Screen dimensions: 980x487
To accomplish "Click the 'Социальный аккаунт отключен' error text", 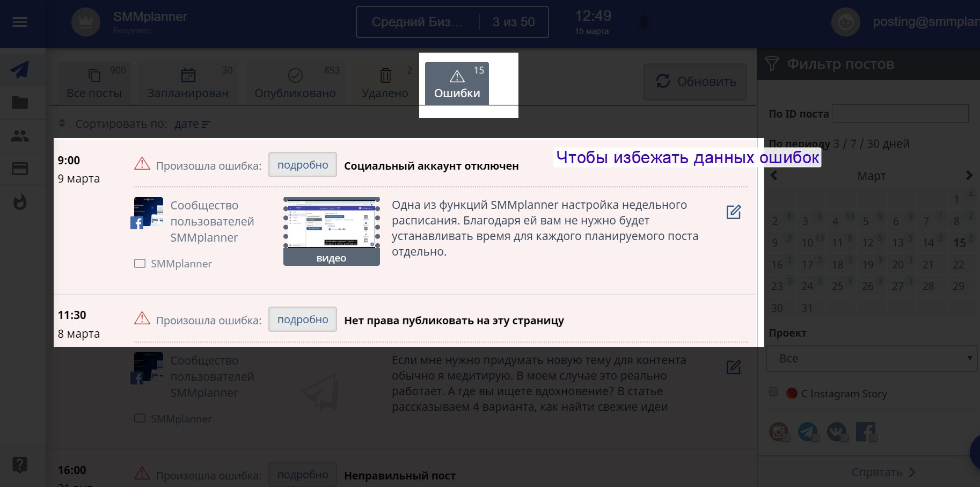I will (432, 166).
